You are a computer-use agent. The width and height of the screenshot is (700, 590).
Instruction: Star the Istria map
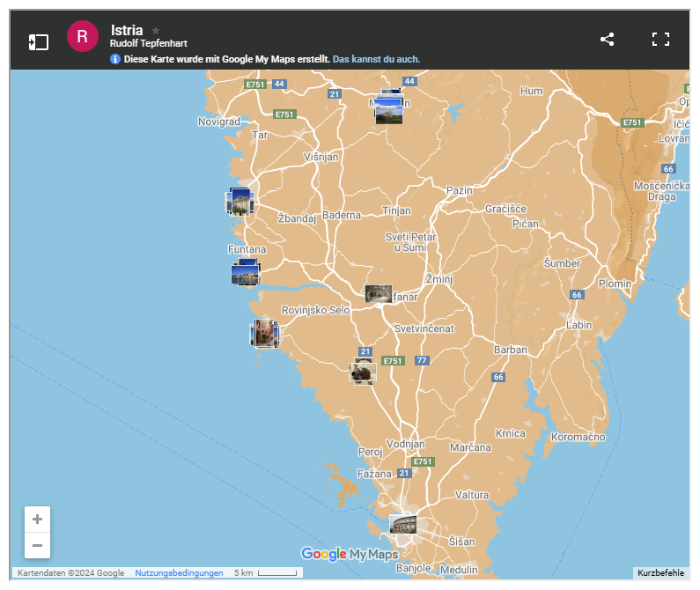pos(157,30)
